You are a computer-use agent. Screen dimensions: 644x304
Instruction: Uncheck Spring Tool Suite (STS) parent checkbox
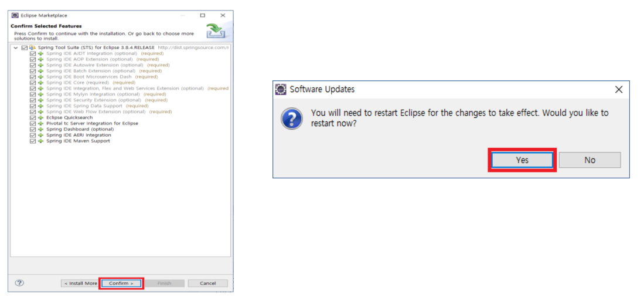coord(24,48)
